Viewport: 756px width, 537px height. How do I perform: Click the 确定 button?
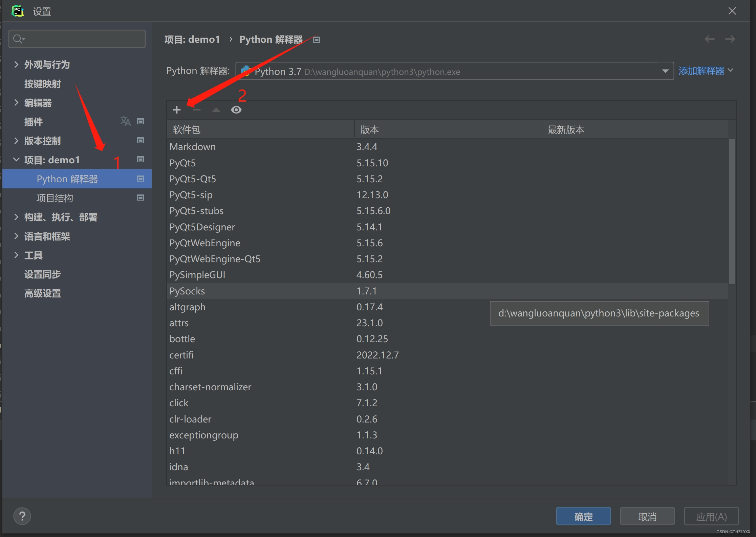[583, 516]
